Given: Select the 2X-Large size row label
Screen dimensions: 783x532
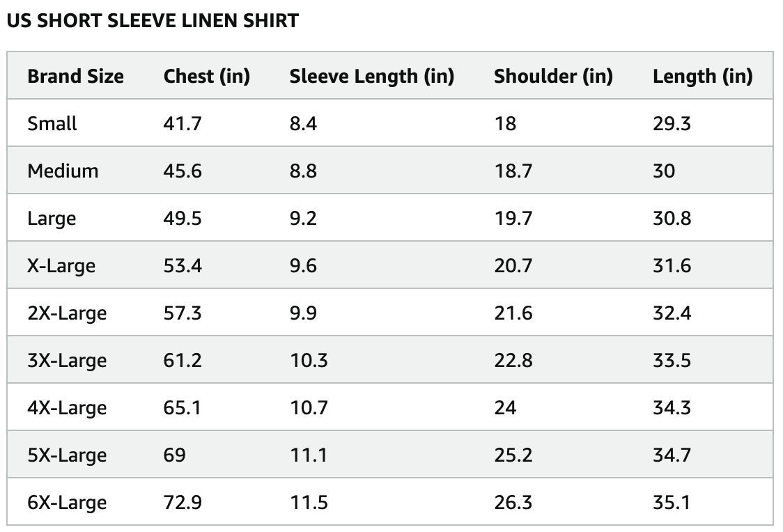Looking at the screenshot, I should [67, 313].
